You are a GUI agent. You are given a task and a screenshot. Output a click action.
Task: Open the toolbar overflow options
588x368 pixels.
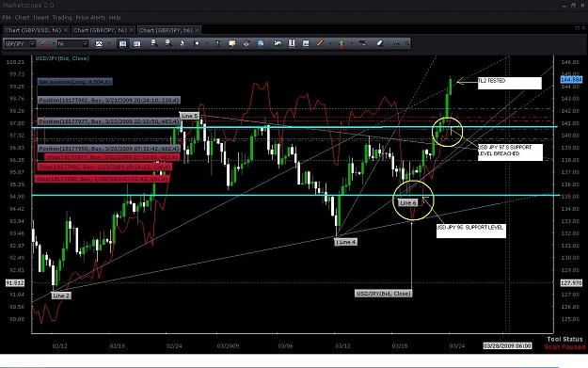pyautogui.click(x=407, y=44)
